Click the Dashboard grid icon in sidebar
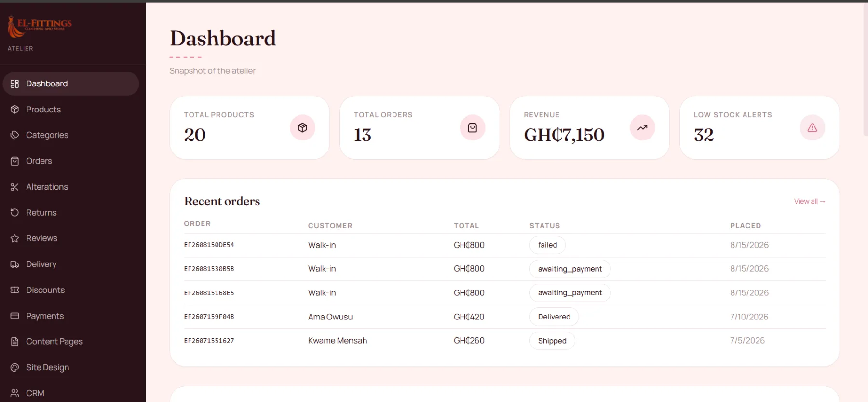 (14, 84)
